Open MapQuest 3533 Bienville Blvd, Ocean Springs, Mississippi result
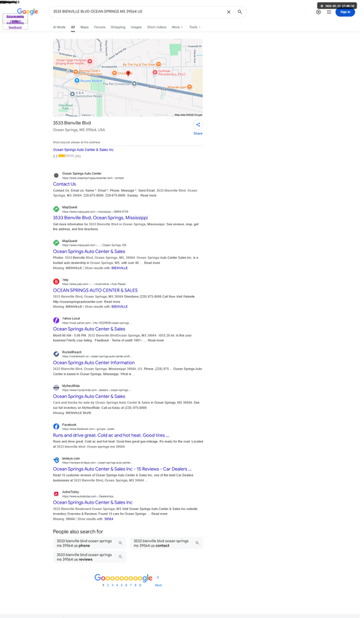 pos(100,218)
